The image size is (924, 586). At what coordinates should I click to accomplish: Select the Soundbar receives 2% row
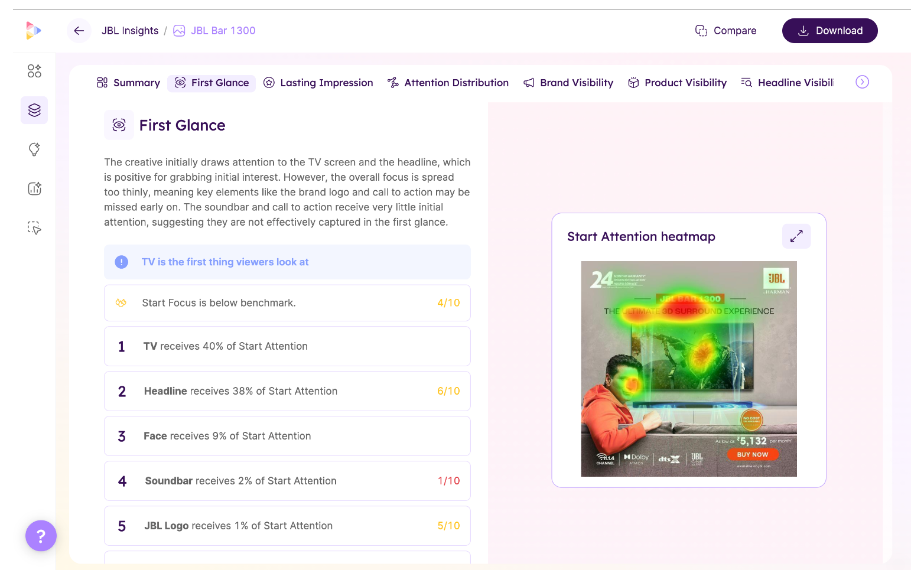pyautogui.click(x=287, y=481)
